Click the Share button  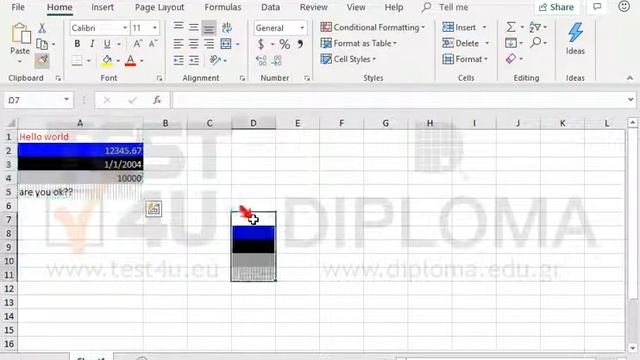556,7
